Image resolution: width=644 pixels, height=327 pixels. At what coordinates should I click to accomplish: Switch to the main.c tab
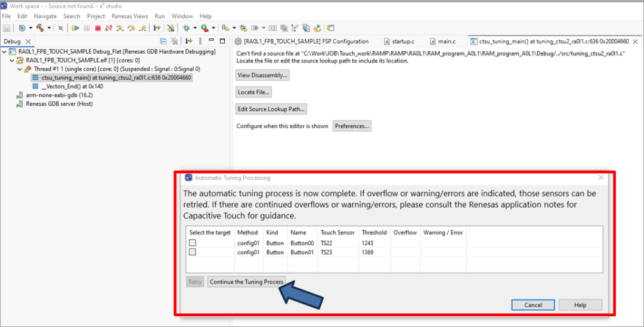[442, 42]
